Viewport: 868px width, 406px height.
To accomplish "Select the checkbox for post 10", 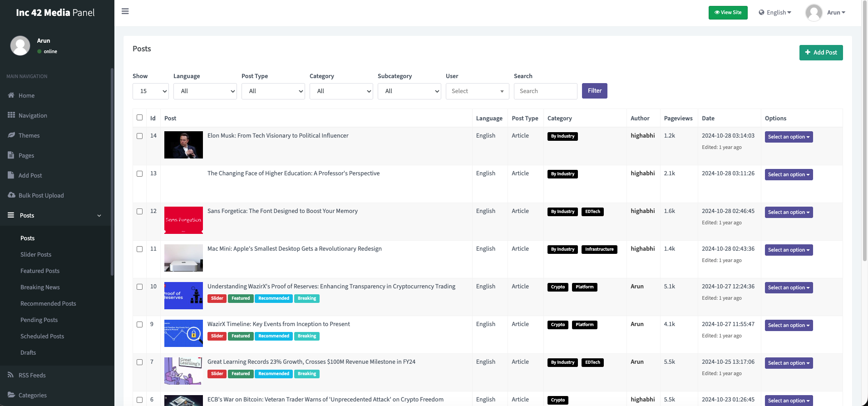I will click(x=139, y=287).
